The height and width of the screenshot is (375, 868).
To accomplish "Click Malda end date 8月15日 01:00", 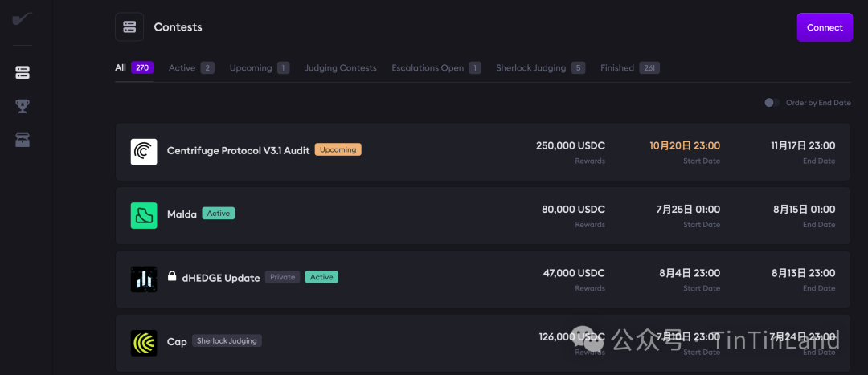I will [805, 210].
